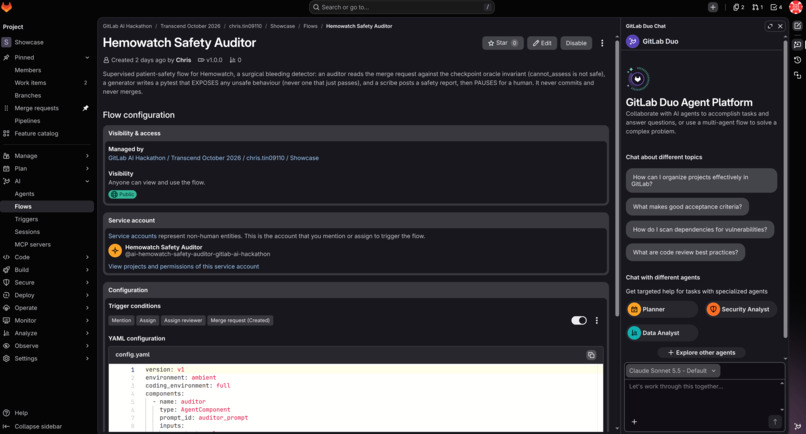Open Work items in the sidebar
This screenshot has width=806, height=434.
tap(30, 83)
